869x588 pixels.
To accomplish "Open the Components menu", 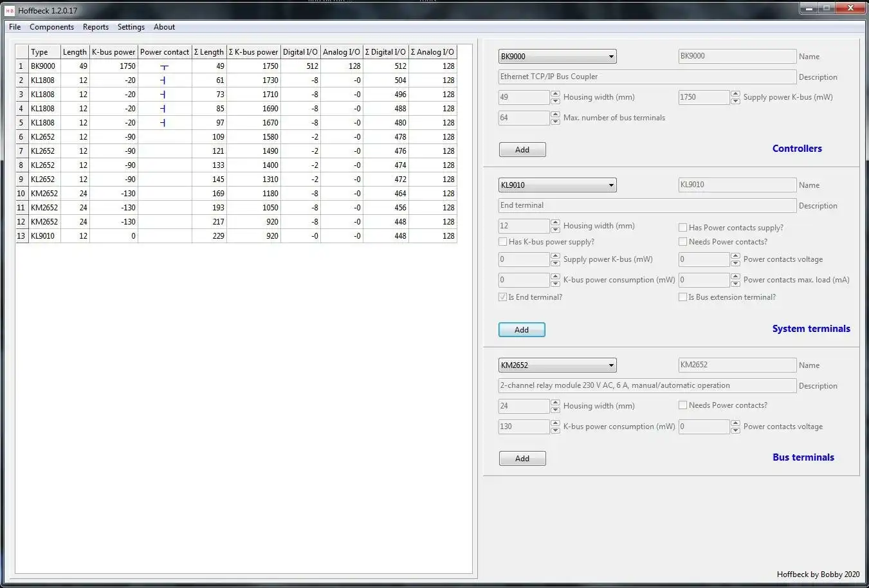I will click(51, 27).
